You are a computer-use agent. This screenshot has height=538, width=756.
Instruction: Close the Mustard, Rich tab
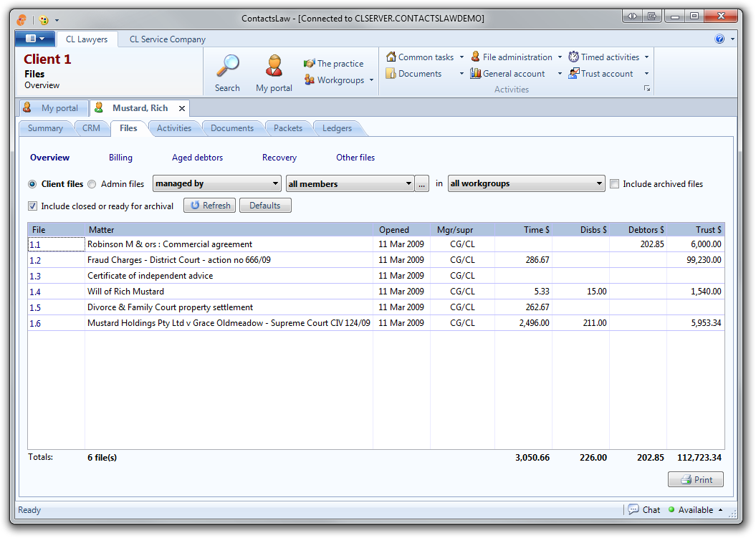[182, 108]
